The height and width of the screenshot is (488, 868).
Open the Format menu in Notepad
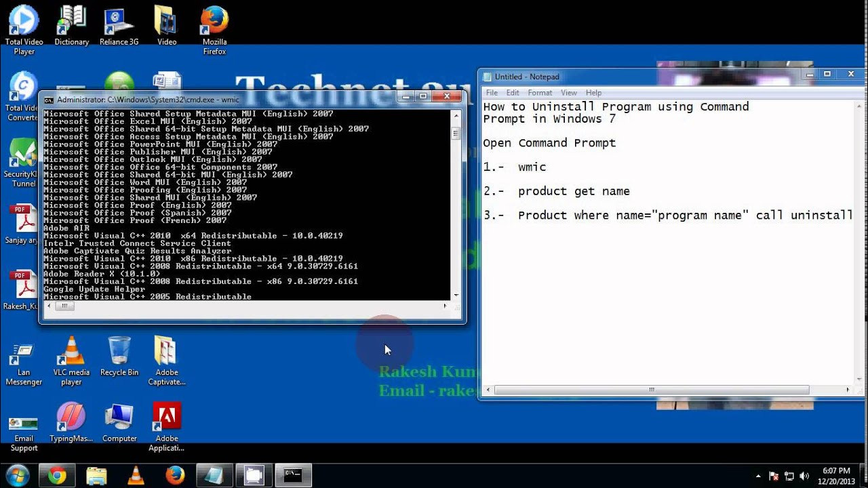click(x=540, y=93)
